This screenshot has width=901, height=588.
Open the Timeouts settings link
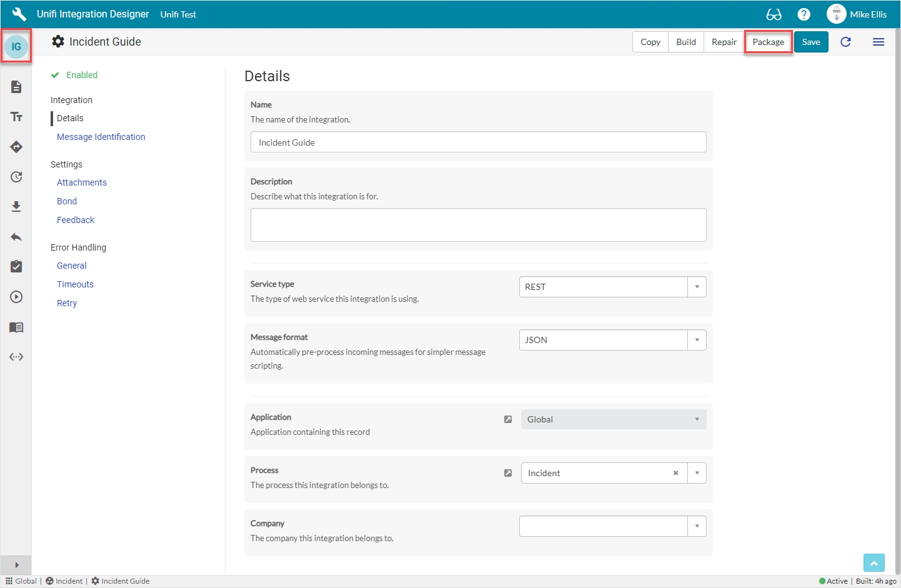click(75, 284)
